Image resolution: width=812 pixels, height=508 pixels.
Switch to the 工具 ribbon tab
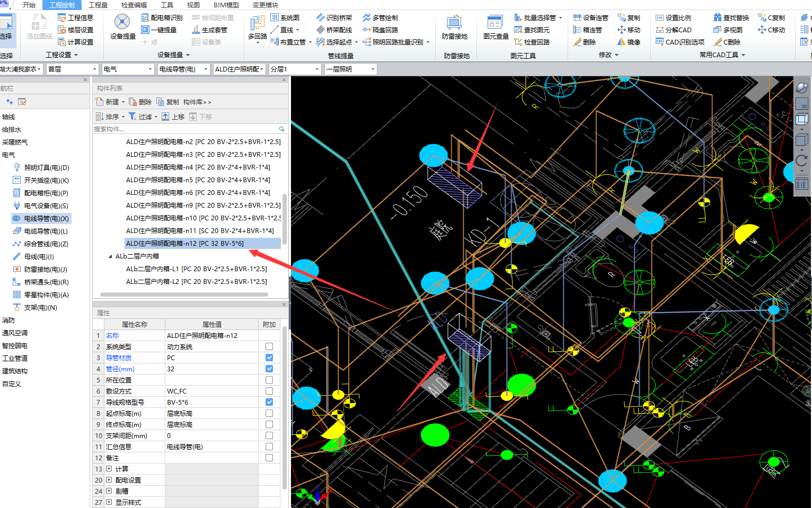click(x=167, y=5)
